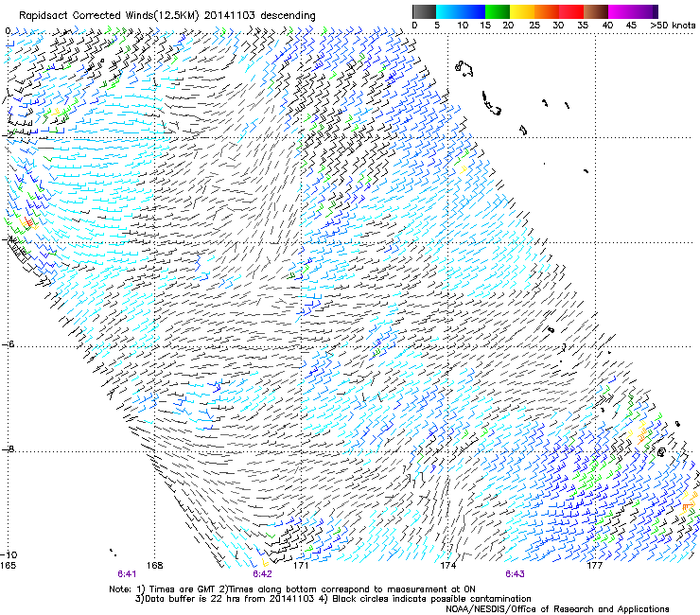Screen dimensions: 700x615
Task: Click the note line starting Times are GMT
Action: click(x=292, y=589)
